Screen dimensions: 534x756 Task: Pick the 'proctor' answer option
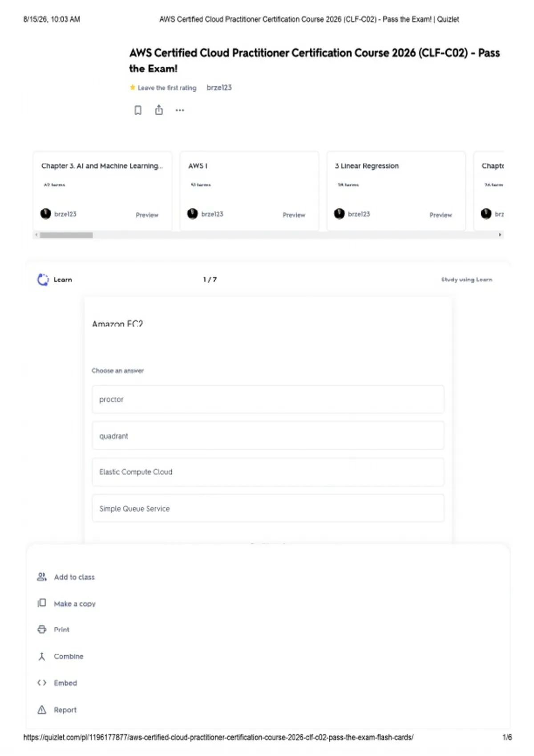[x=268, y=399]
